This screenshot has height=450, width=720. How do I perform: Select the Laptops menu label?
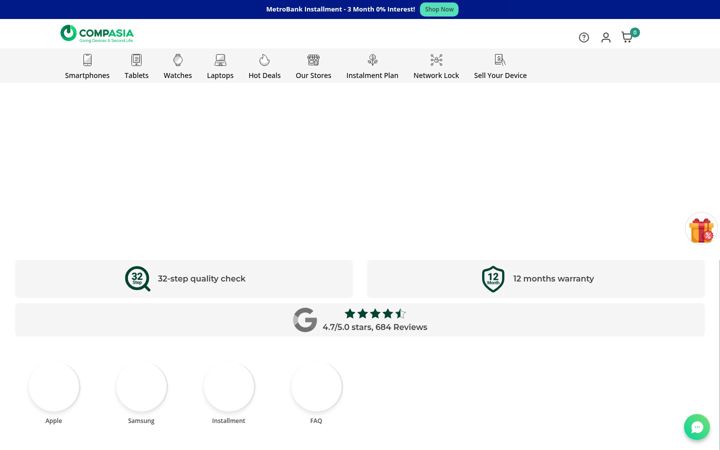pos(220,75)
